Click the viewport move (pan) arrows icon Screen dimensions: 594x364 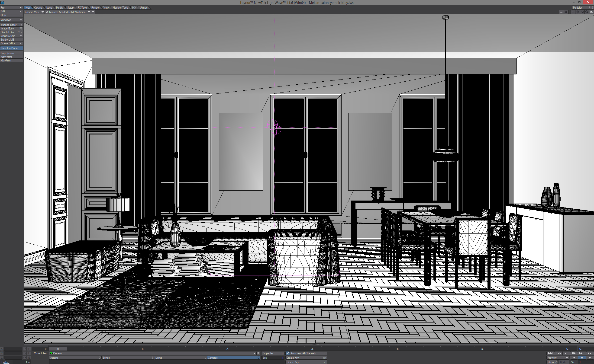pos(578,12)
